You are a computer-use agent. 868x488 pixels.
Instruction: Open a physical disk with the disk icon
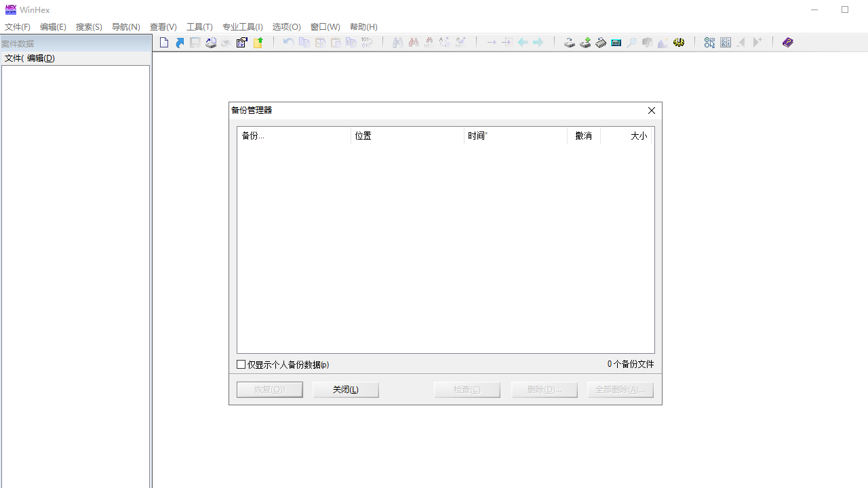click(x=570, y=42)
